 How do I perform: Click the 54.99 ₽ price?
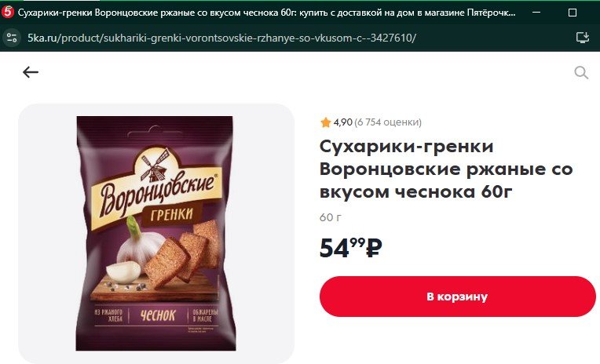(x=350, y=248)
